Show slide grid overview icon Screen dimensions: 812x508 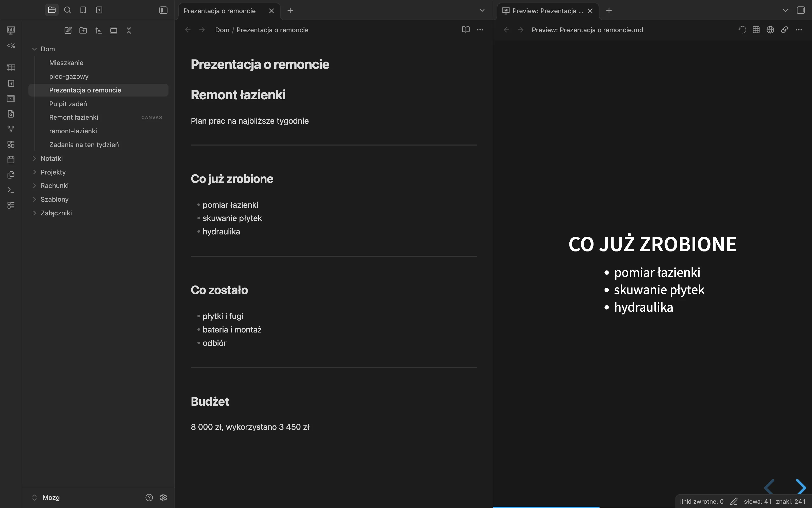tap(756, 30)
